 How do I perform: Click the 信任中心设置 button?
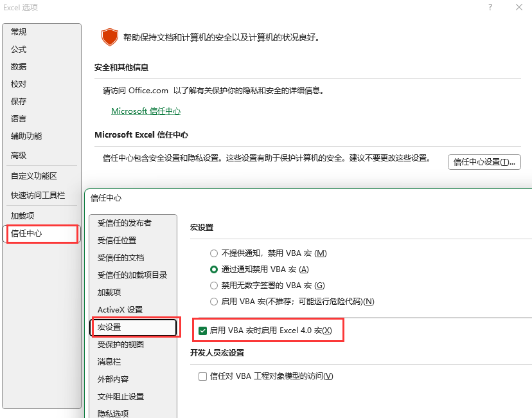pos(484,161)
